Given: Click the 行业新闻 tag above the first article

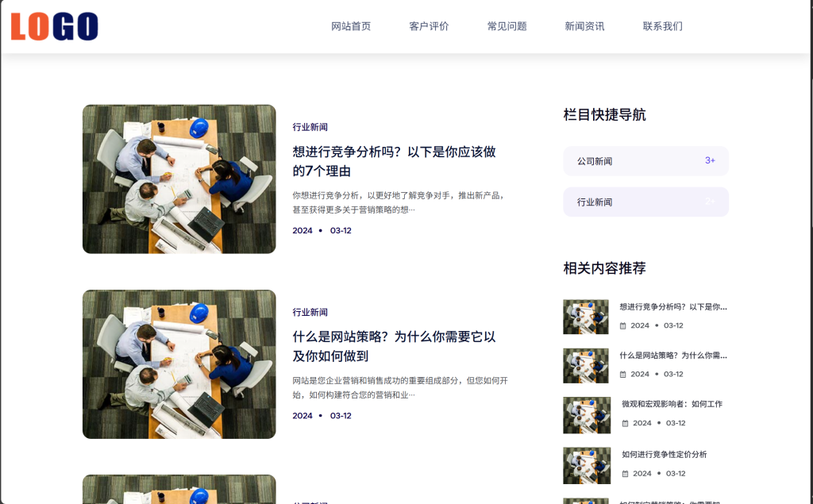Looking at the screenshot, I should pyautogui.click(x=310, y=126).
